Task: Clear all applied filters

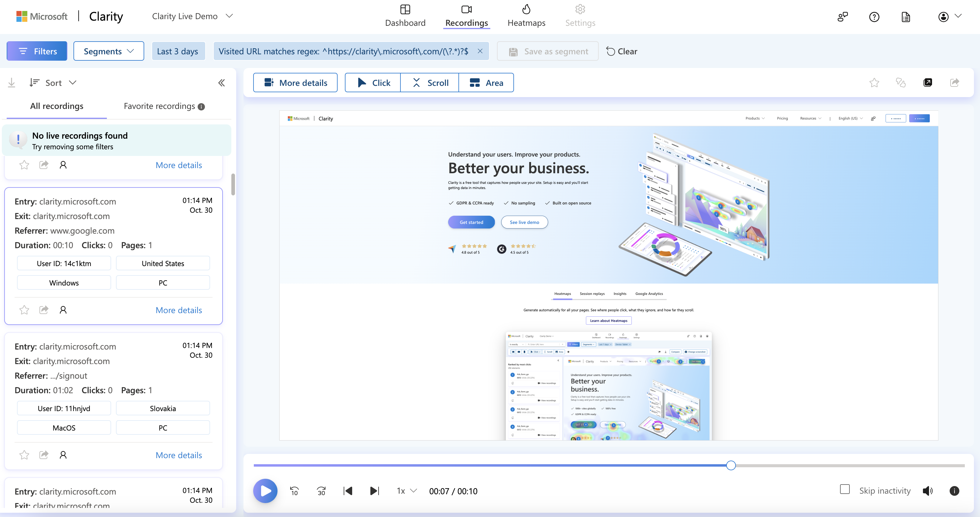Action: (622, 51)
